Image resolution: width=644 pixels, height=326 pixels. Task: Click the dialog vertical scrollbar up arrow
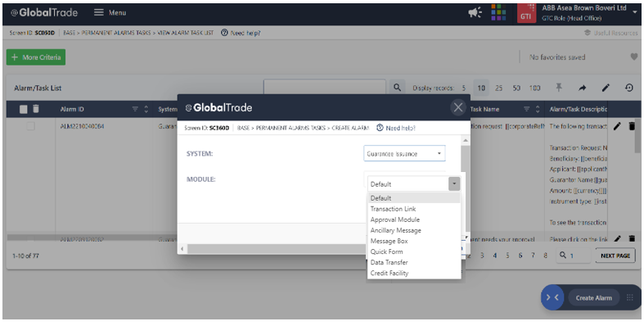tap(466, 141)
